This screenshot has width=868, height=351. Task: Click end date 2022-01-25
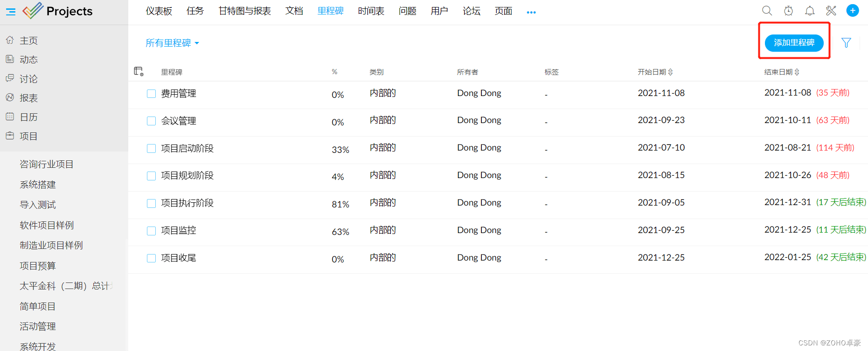[x=788, y=257]
